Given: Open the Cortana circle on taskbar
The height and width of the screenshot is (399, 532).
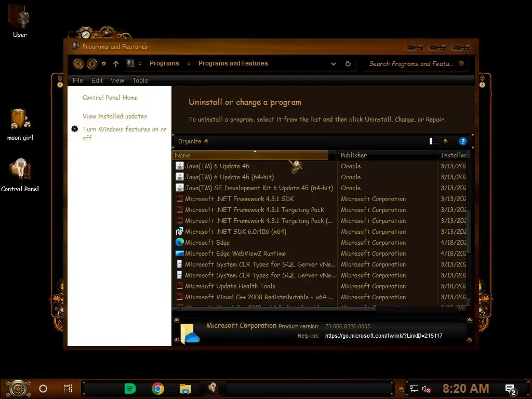Looking at the screenshot, I should point(43,389).
